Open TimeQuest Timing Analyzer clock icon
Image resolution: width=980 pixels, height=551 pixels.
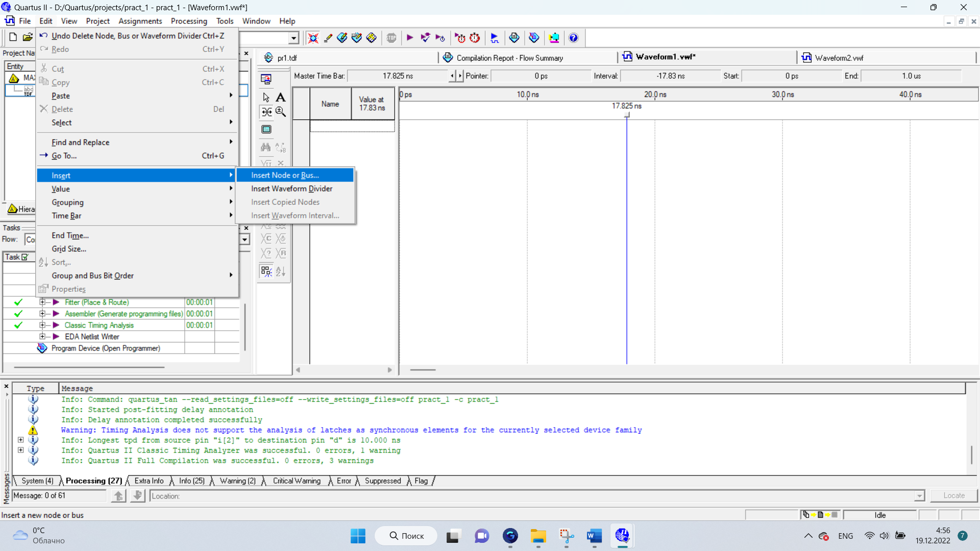(460, 38)
